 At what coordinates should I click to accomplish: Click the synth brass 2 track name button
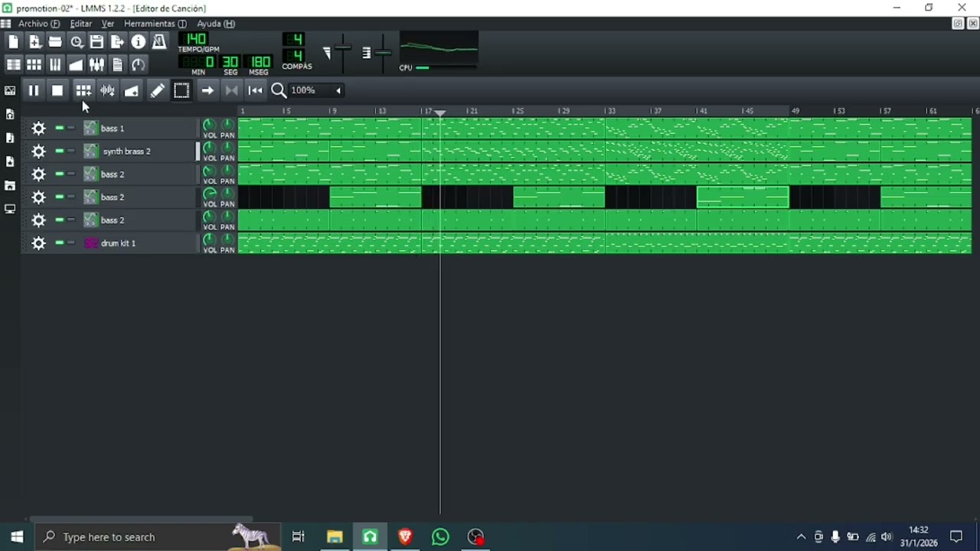tap(138, 152)
